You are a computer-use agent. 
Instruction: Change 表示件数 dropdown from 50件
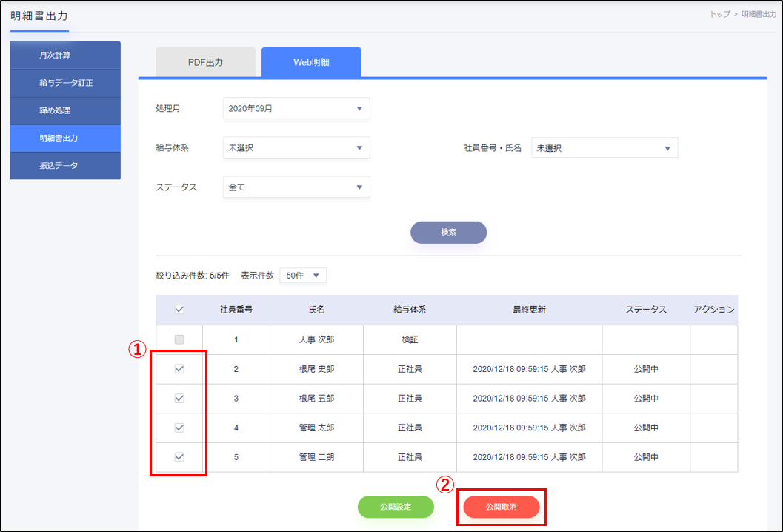coord(302,275)
